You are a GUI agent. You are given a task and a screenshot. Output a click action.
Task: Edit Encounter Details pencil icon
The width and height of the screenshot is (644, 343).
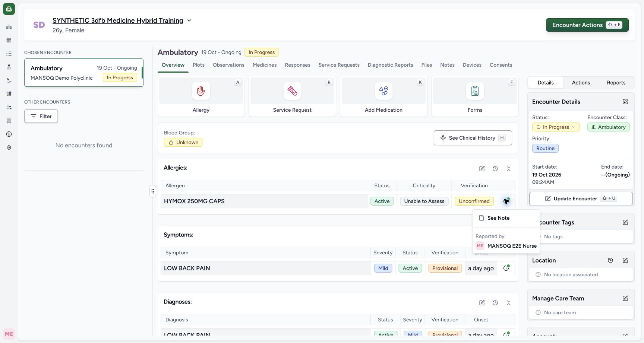click(x=625, y=102)
